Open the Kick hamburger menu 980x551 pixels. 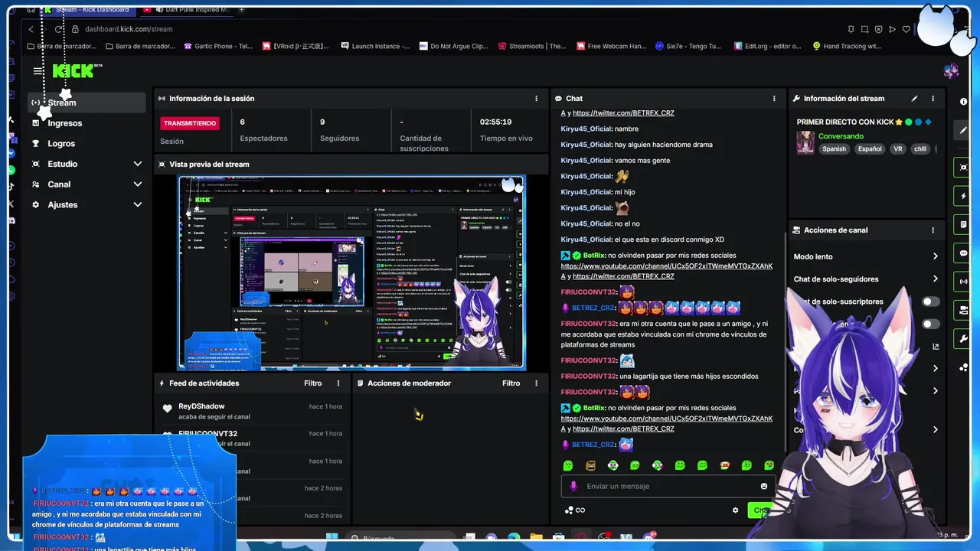pos(38,71)
